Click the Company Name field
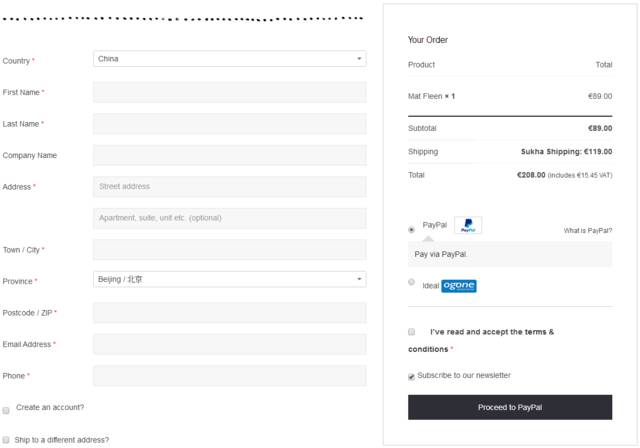 point(229,155)
